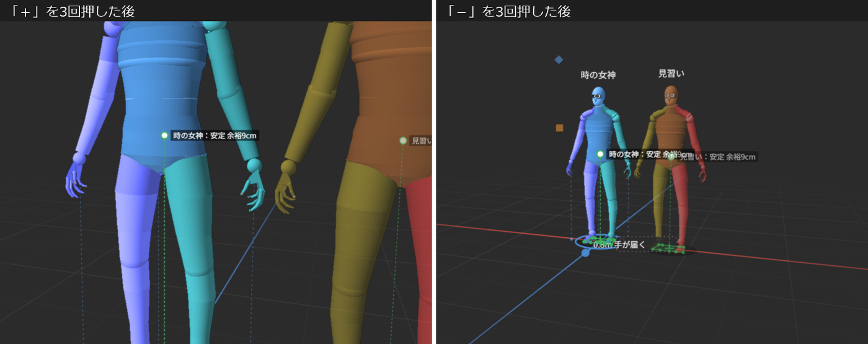
Task: Select the white balance dot beside 時の女神 label, left view
Action: pos(164,135)
